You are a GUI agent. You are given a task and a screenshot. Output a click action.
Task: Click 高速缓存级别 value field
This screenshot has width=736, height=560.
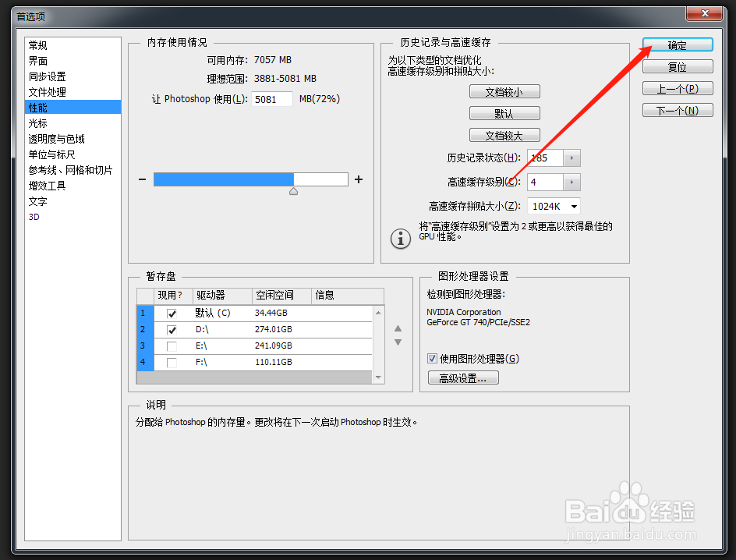click(546, 183)
